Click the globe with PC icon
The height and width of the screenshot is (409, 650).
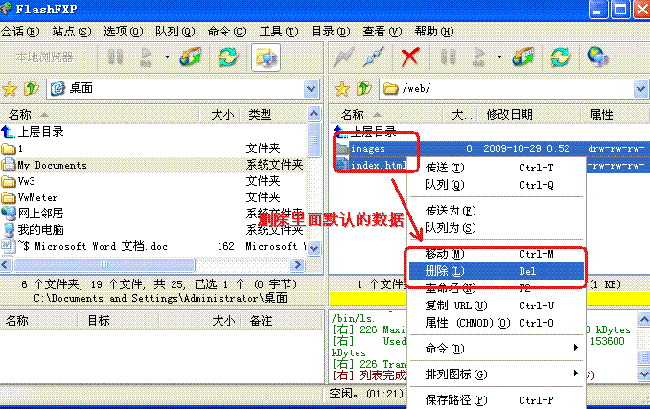[x=598, y=57]
